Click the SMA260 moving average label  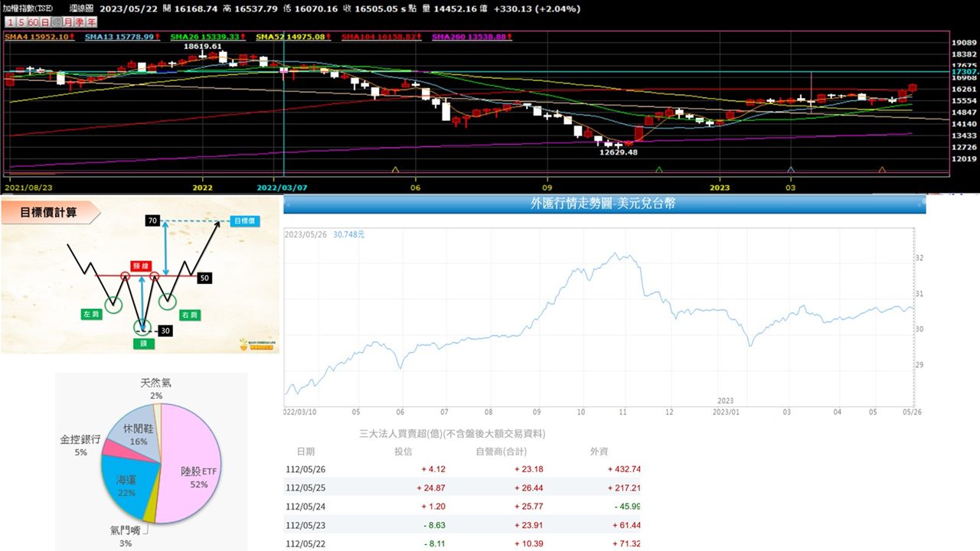[x=472, y=37]
